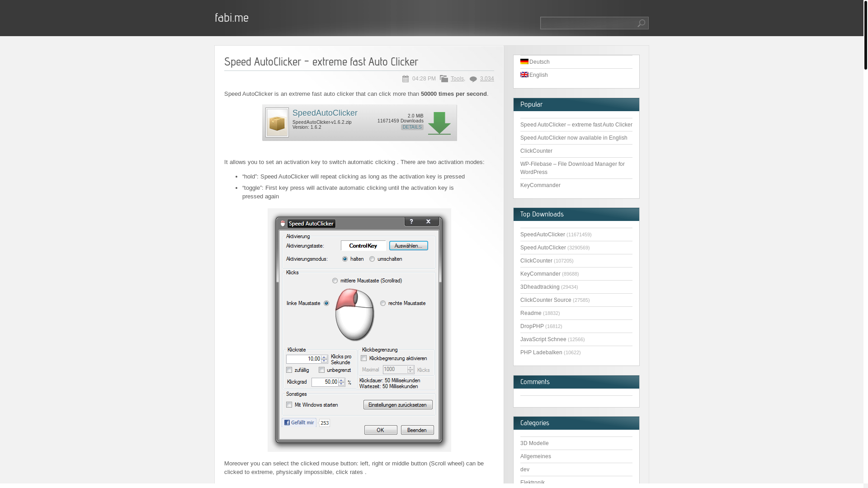This screenshot has width=868, height=488.
Task: Click the calendar icon next to 04:28 PM
Action: [406, 79]
